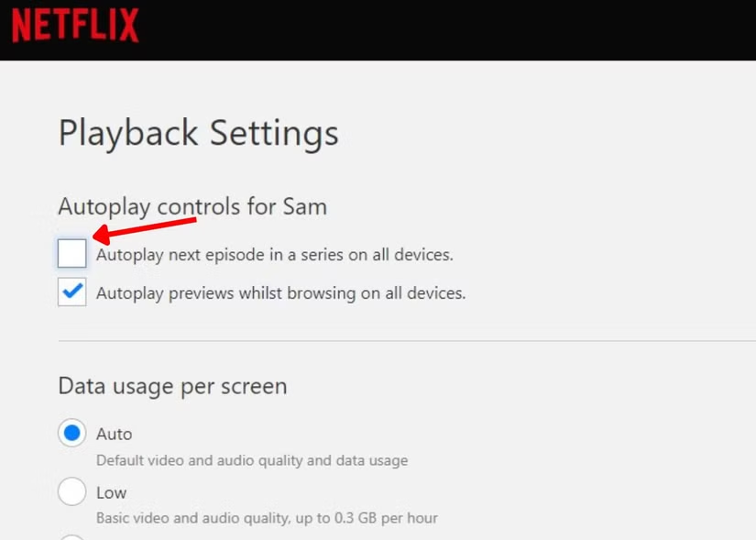
Task: Click the "Autoplay previews whilst browsing" label
Action: 280,293
